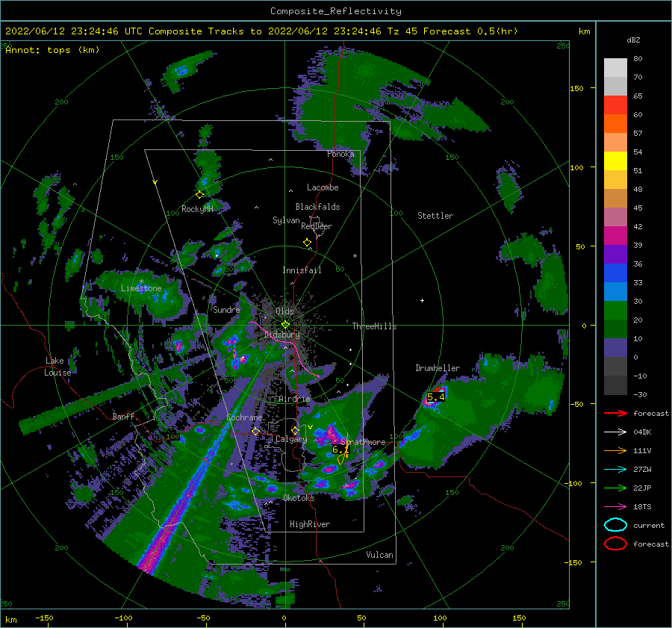The width and height of the screenshot is (672, 628).
Task: Click the Blackfalds town label
Action: coord(317,207)
